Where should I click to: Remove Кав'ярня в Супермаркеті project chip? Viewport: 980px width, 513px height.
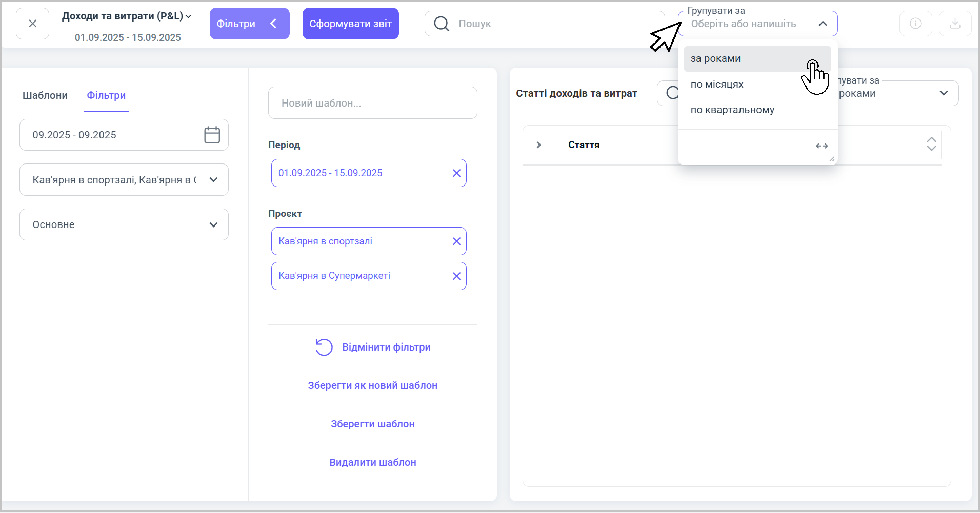[456, 276]
